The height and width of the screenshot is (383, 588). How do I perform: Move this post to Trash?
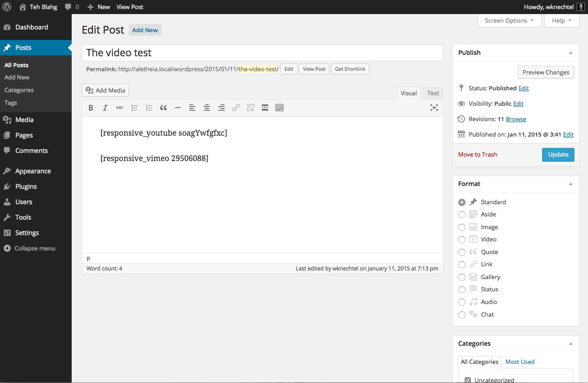pyautogui.click(x=477, y=154)
